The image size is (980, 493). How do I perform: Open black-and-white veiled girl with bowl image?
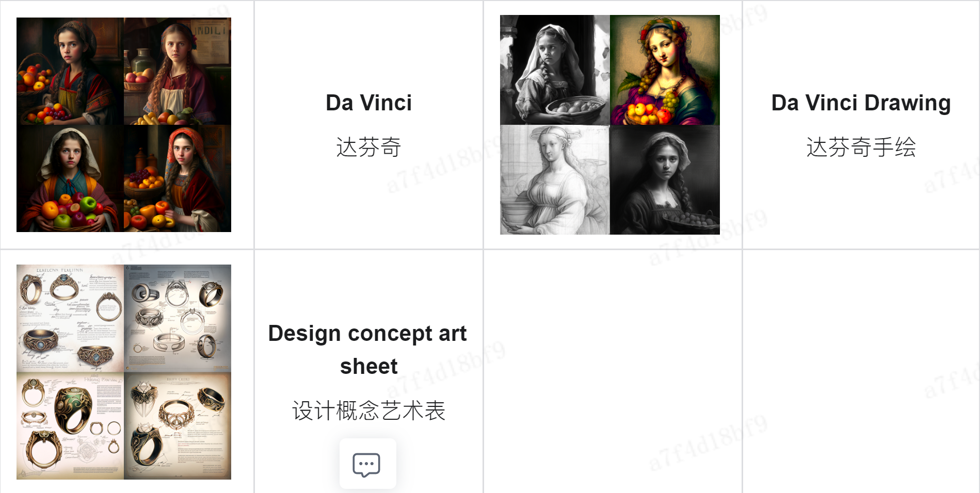(555, 70)
